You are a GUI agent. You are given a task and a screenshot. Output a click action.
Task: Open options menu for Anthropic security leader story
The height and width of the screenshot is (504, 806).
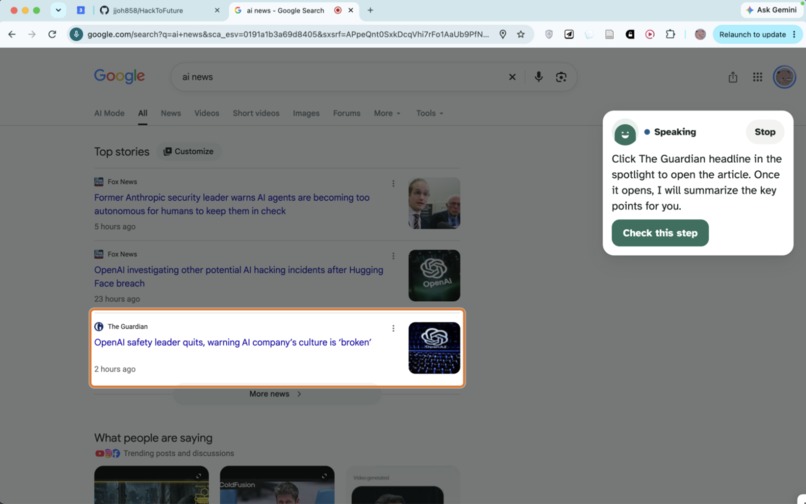click(x=393, y=183)
